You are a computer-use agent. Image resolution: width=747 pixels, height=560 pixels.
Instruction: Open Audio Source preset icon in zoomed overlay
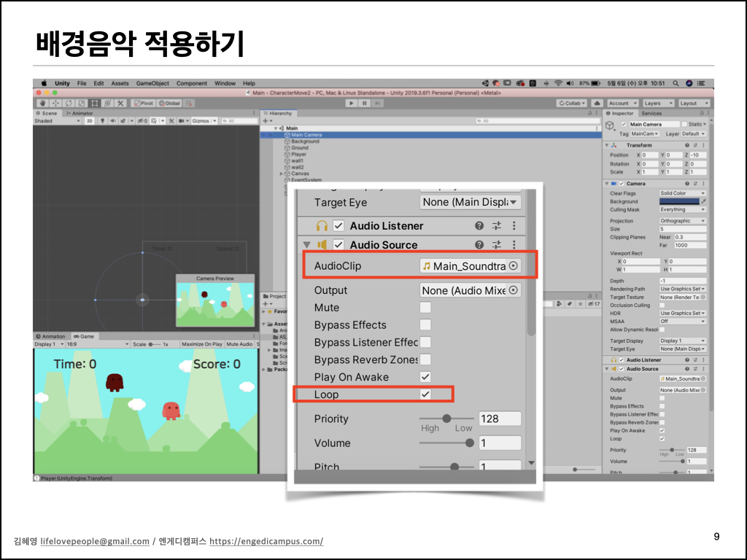pos(496,245)
